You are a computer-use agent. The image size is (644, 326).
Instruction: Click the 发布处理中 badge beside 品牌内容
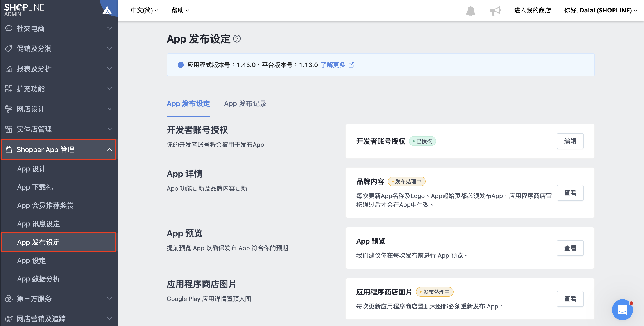click(406, 181)
